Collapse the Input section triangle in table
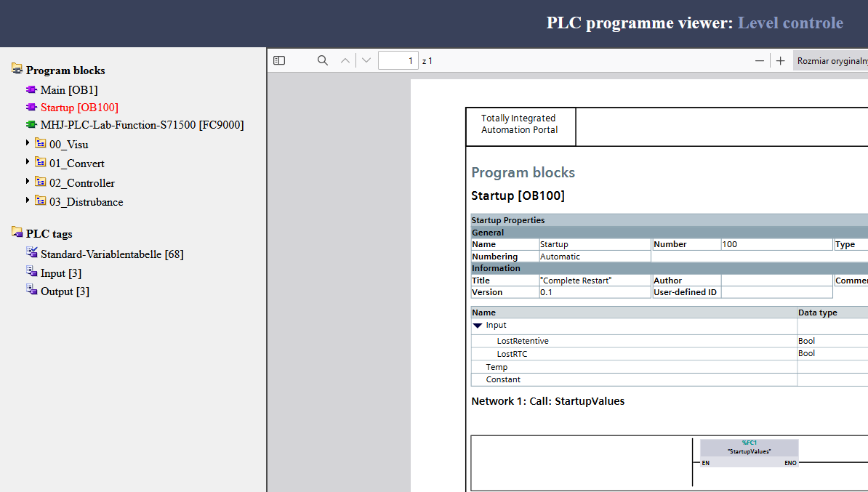The height and width of the screenshot is (492, 868). 478,326
